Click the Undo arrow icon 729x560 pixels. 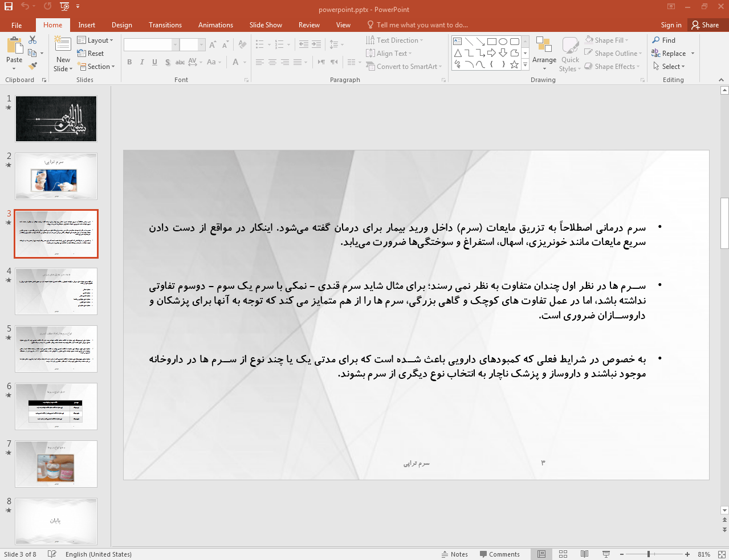[25, 6]
